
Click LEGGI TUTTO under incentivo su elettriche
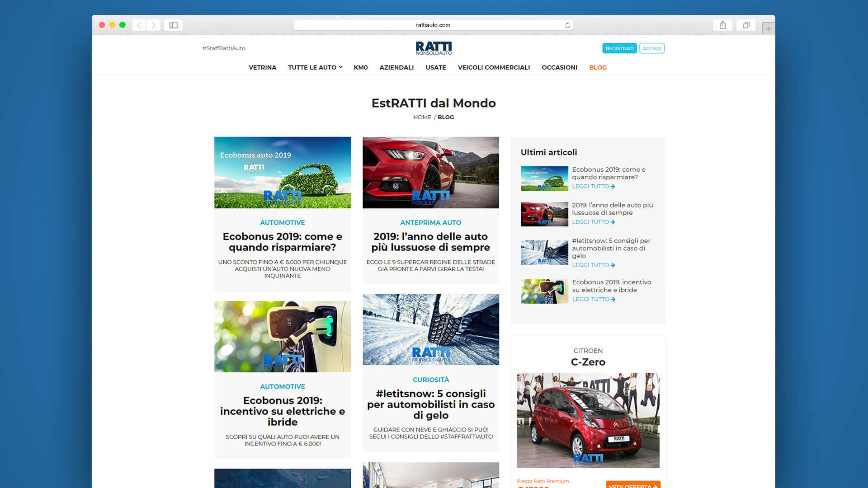click(x=593, y=299)
